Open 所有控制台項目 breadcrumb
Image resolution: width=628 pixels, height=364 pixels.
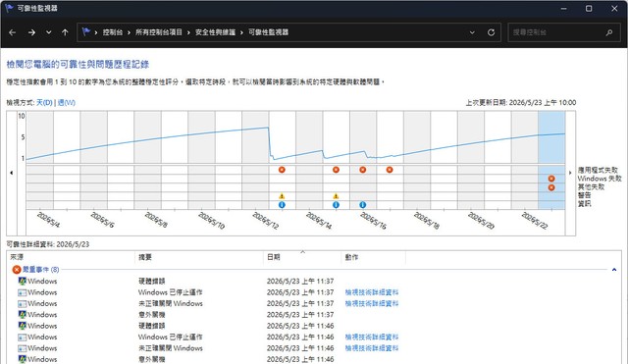pos(159,32)
